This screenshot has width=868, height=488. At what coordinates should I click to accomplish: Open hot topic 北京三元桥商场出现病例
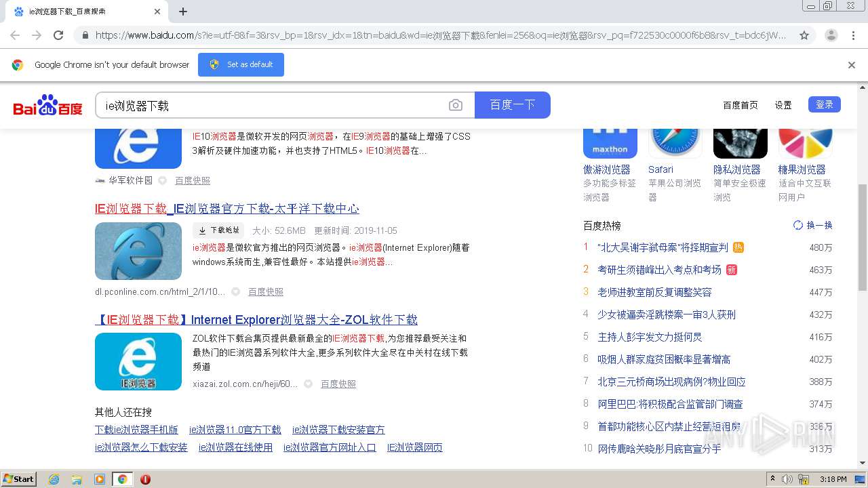click(671, 382)
